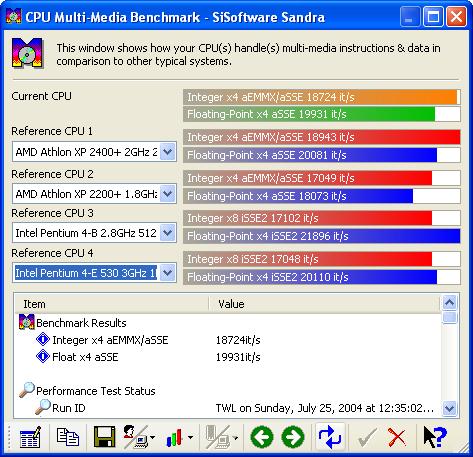Open Reference CPU 2 dropdown arrow
The image size is (473, 457).
point(167,194)
